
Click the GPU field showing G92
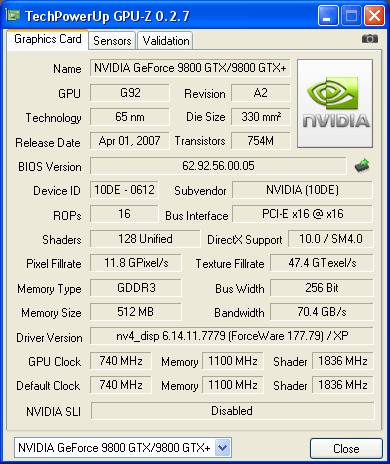pyautogui.click(x=130, y=93)
